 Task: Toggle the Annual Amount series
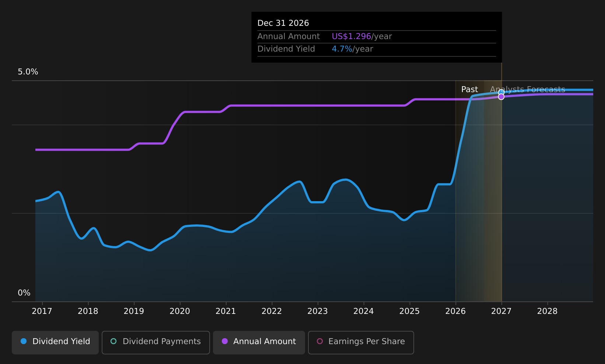259,342
